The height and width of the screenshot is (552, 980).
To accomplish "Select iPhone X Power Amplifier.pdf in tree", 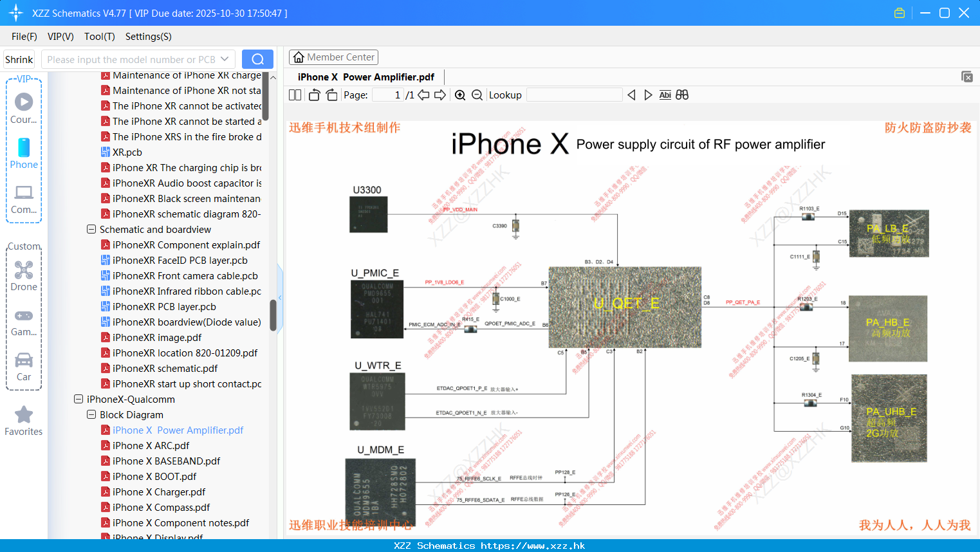I will point(178,430).
